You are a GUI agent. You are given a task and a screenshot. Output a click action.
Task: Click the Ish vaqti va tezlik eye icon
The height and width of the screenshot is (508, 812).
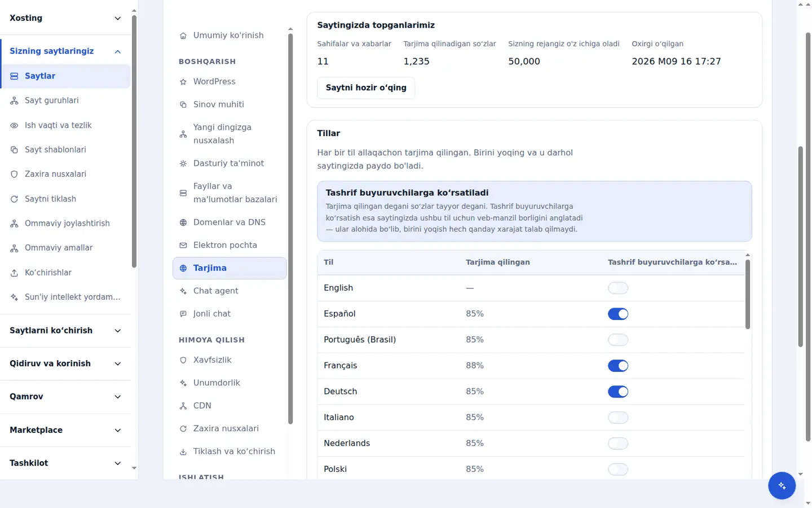click(14, 125)
